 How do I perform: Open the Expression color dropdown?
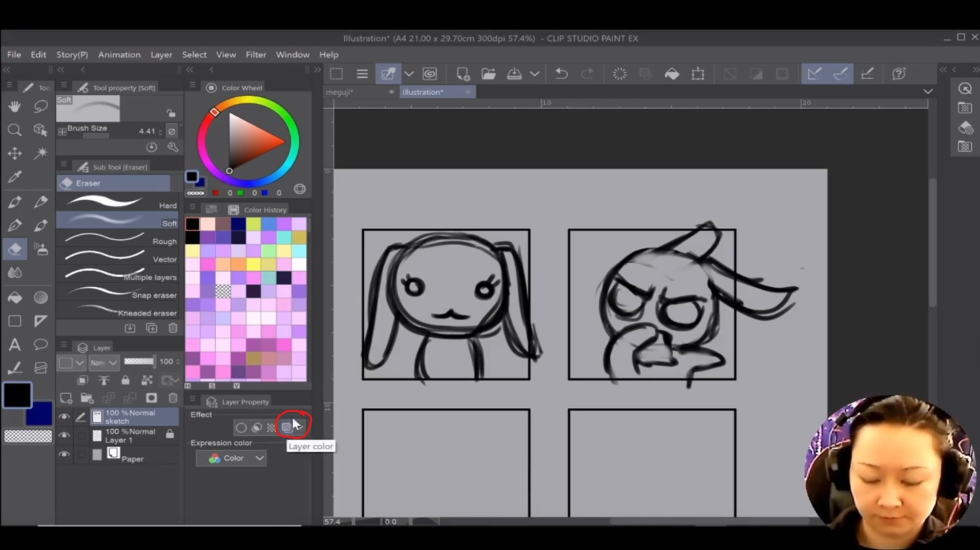(232, 458)
